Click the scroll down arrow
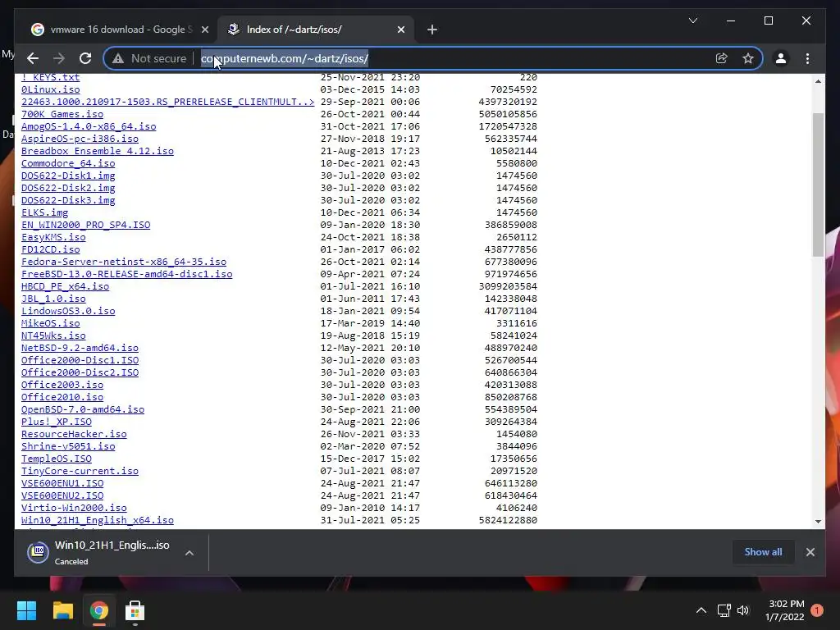The width and height of the screenshot is (840, 630). (x=818, y=521)
